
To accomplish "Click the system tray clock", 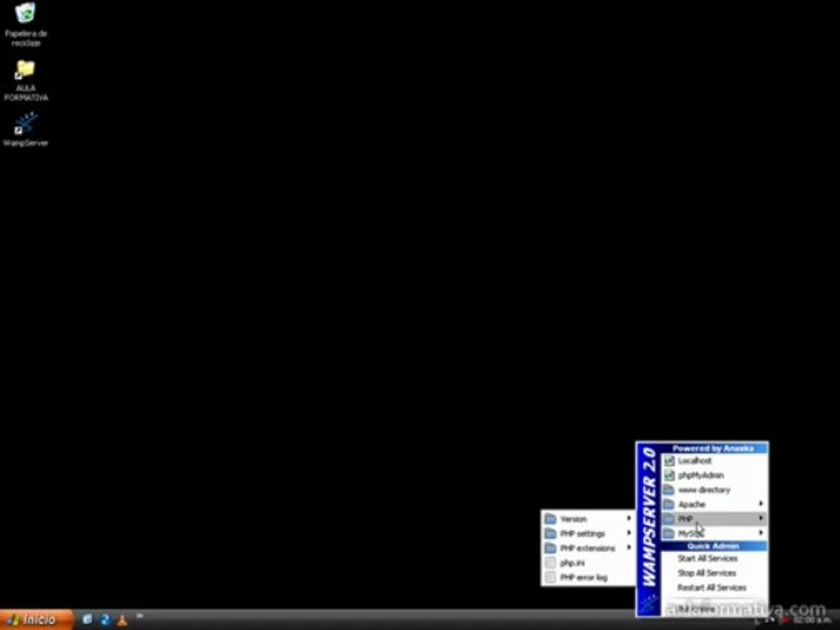I will 813,620.
